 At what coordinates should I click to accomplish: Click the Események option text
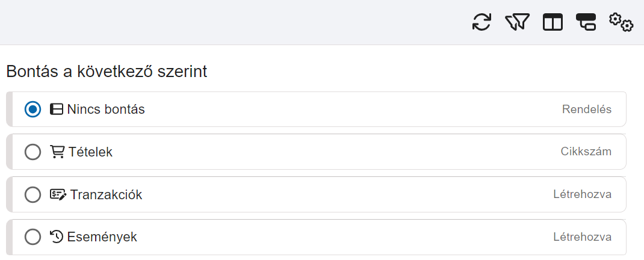pos(102,237)
